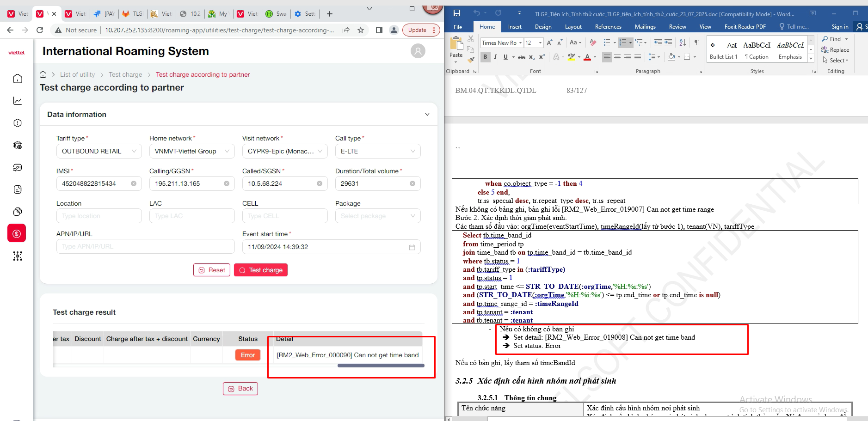Open the References ribbon tab
Image resolution: width=868 pixels, height=421 pixels.
click(608, 27)
